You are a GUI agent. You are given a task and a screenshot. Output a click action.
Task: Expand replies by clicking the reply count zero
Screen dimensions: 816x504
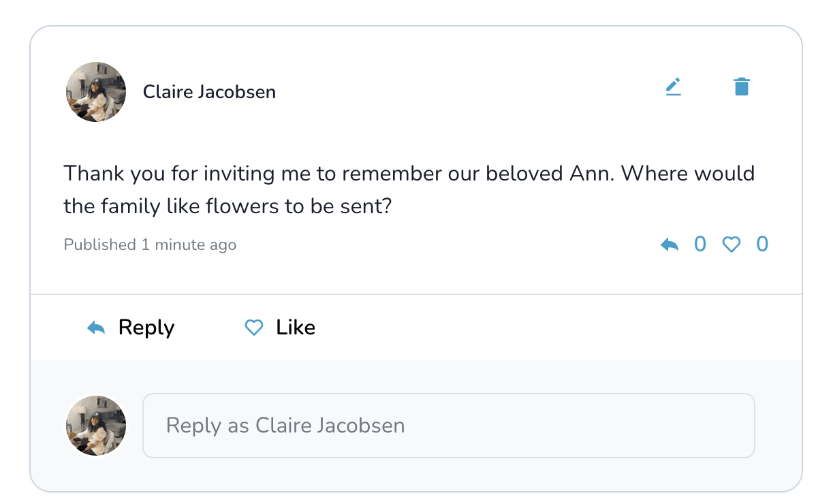700,244
